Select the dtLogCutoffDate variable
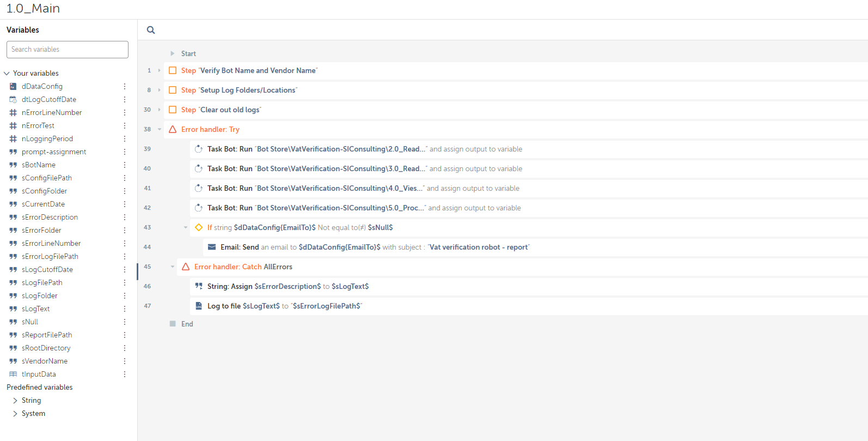Image resolution: width=868 pixels, height=441 pixels. (x=49, y=100)
